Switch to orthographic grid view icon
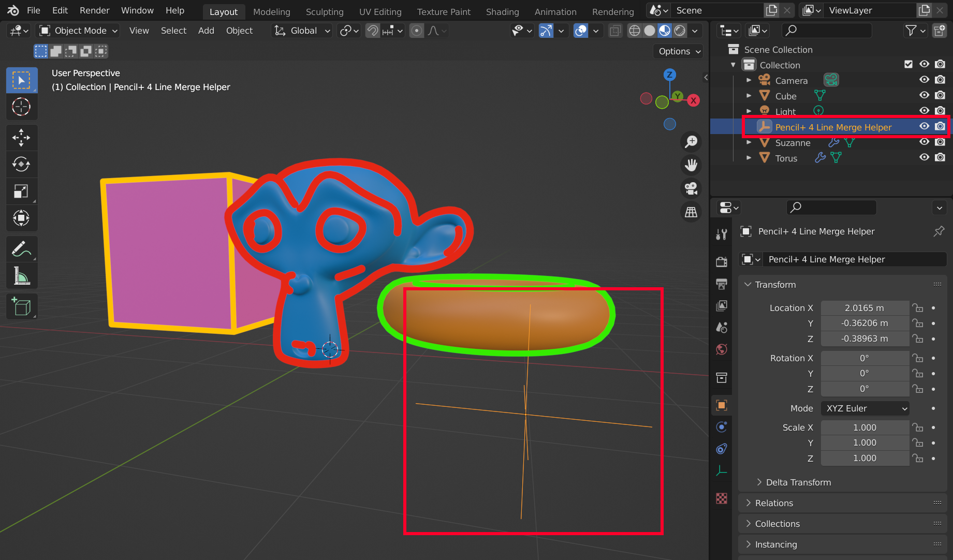The width and height of the screenshot is (953, 560). (x=691, y=212)
